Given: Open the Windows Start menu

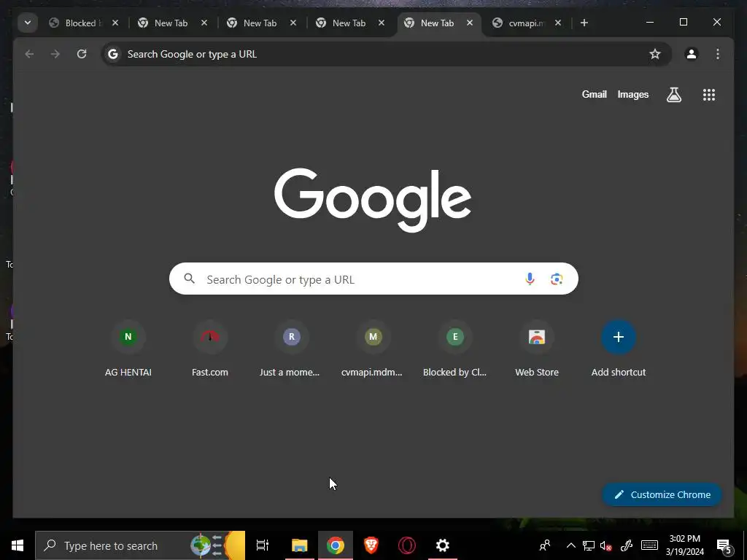Looking at the screenshot, I should coord(18,545).
